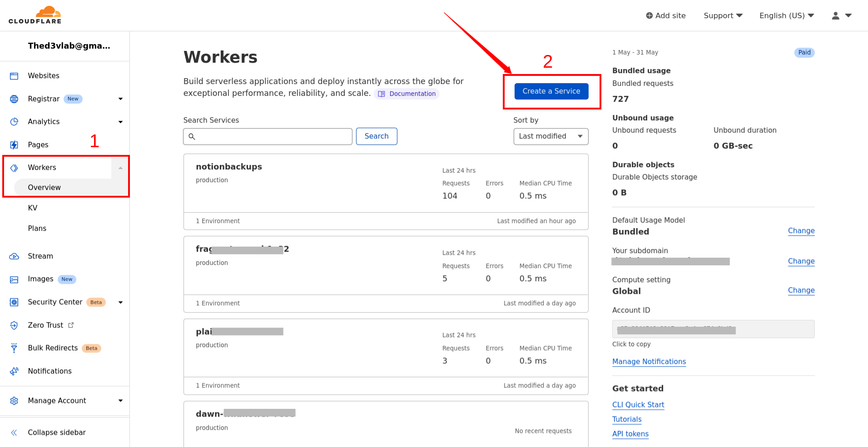Image resolution: width=868 pixels, height=447 pixels.
Task: Copy the Account ID field
Action: coord(713,329)
